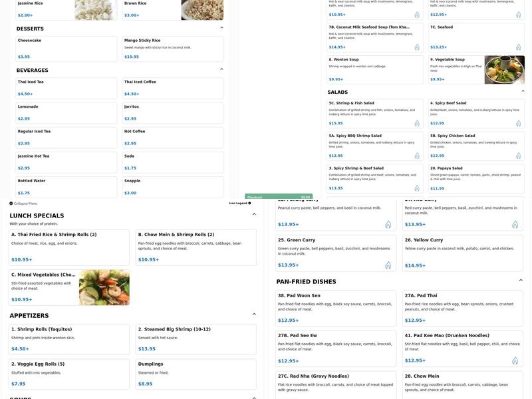532x399 pixels.
Task: Collapse the Beverages section chevron
Action: tap(221, 69)
